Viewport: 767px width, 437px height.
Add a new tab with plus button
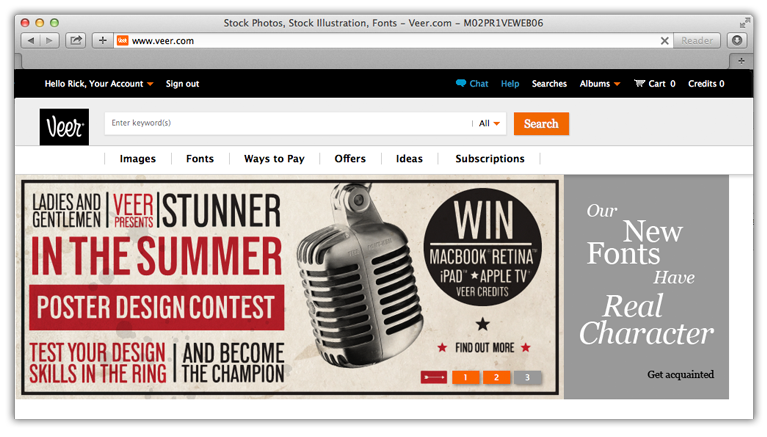click(x=741, y=61)
